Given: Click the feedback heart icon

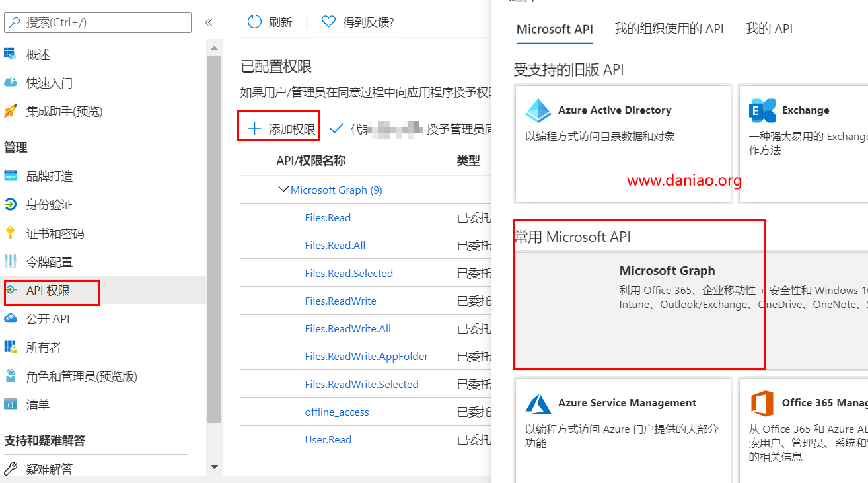Looking at the screenshot, I should click(x=328, y=22).
